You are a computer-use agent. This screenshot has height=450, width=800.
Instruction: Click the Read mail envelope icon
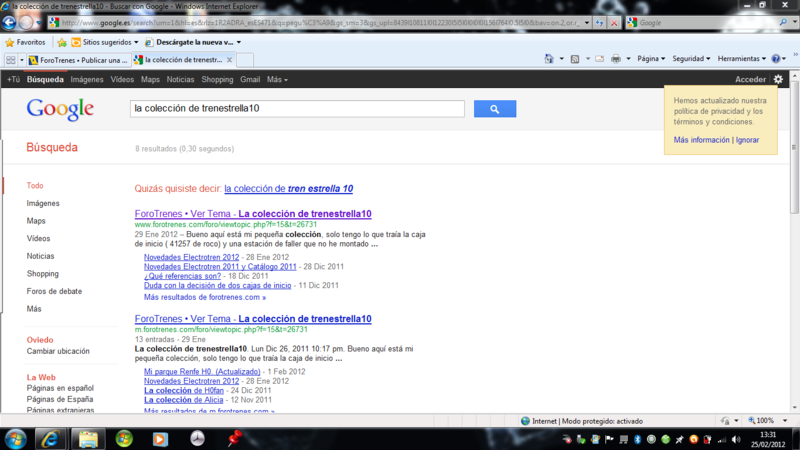pos(599,59)
